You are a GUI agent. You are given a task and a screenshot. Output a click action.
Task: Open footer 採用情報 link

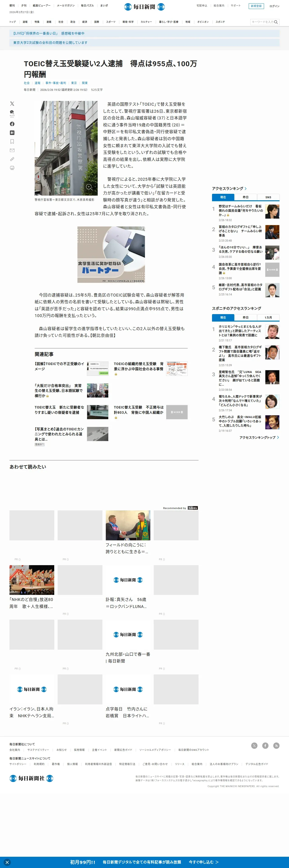(79, 750)
